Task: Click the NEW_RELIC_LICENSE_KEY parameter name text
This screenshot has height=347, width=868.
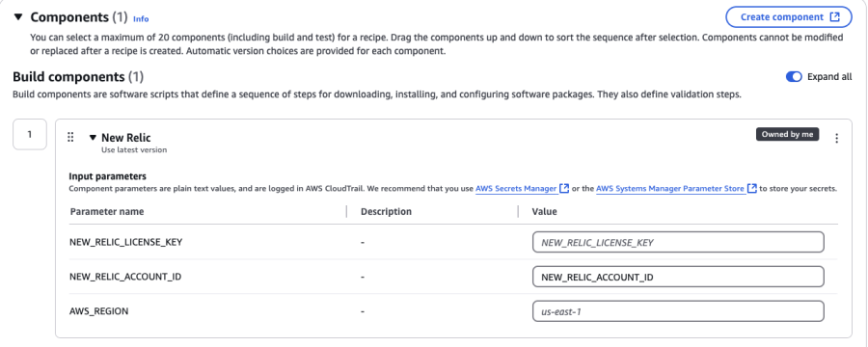Action: click(x=125, y=242)
